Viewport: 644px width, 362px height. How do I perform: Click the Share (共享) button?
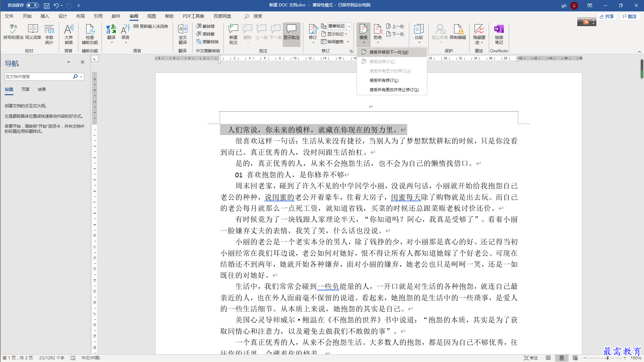pyautogui.click(x=607, y=16)
